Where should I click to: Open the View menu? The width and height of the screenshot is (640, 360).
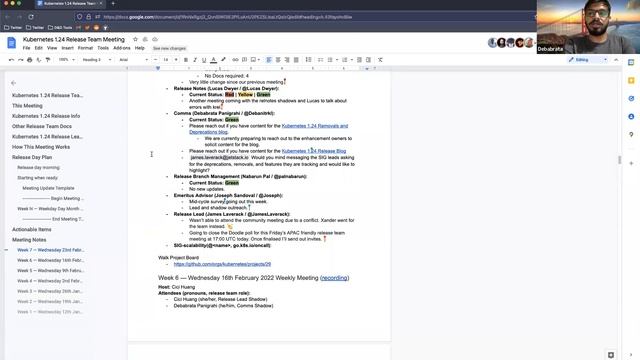coord(52,48)
